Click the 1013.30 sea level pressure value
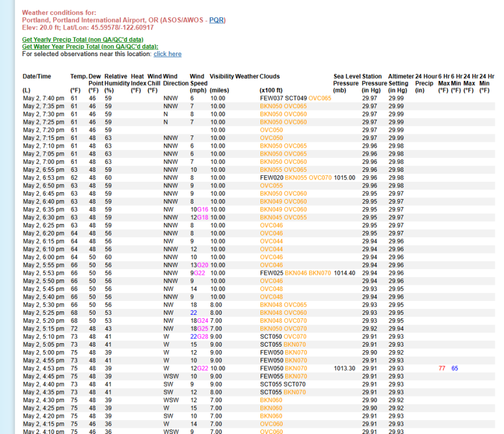The width and height of the screenshot is (504, 434). click(344, 368)
